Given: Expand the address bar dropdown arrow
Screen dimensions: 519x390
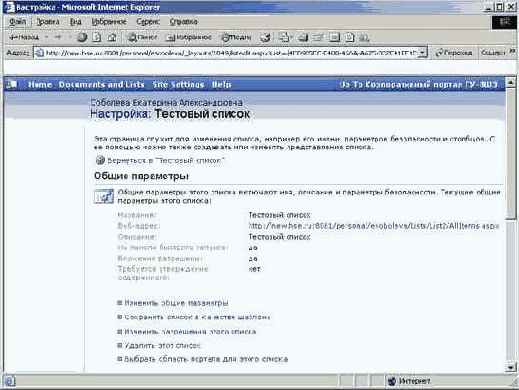Looking at the screenshot, I should tap(423, 53).
